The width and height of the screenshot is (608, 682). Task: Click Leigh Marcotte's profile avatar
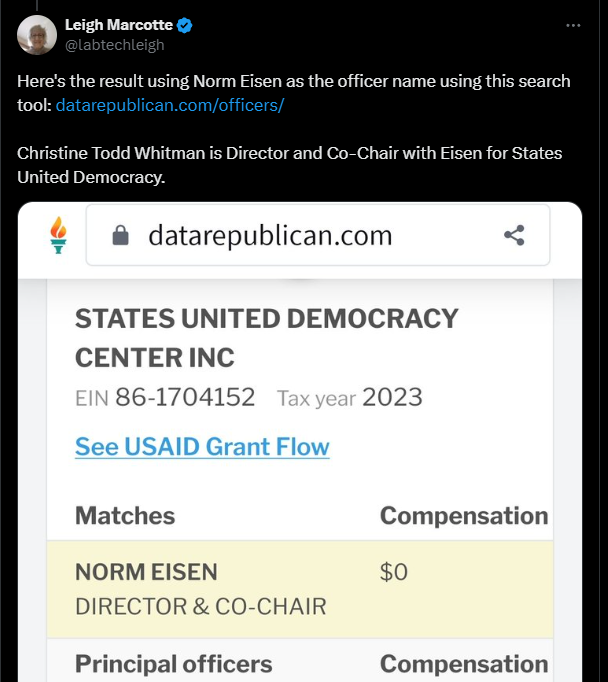click(37, 35)
